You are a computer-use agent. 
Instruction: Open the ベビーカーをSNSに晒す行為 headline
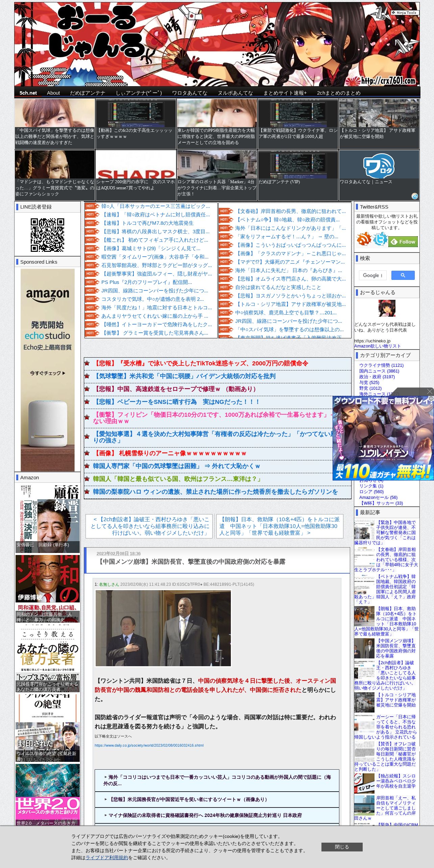coord(176,402)
